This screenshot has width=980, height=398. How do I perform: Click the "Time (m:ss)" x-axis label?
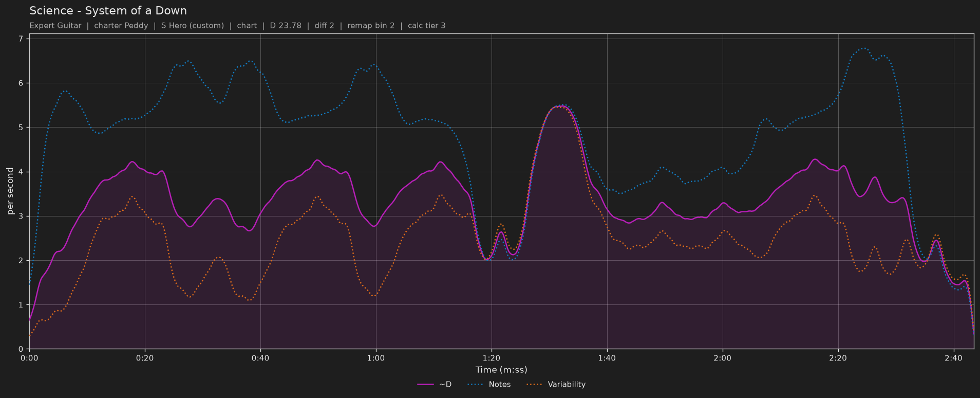pos(501,370)
